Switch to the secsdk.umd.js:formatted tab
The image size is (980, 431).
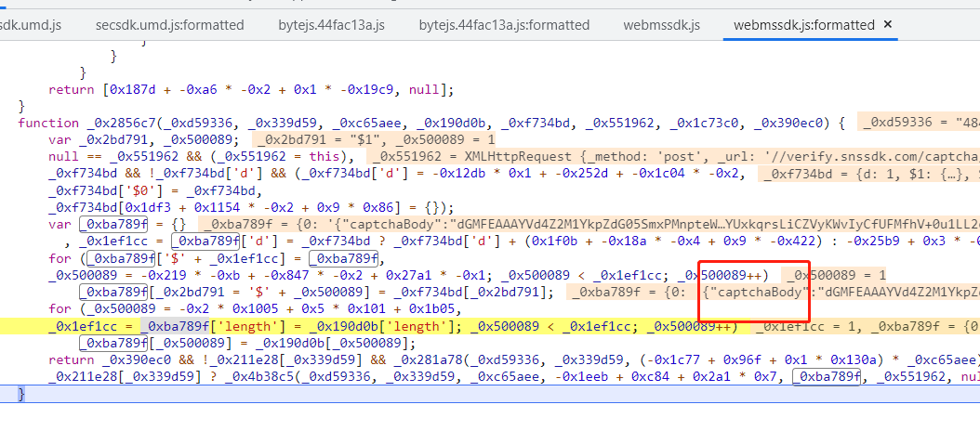[x=169, y=25]
